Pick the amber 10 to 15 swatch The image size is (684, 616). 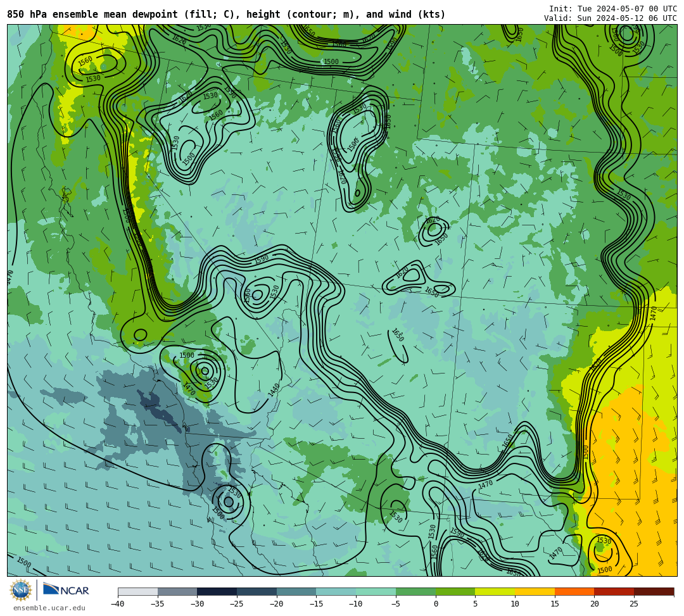click(x=535, y=591)
